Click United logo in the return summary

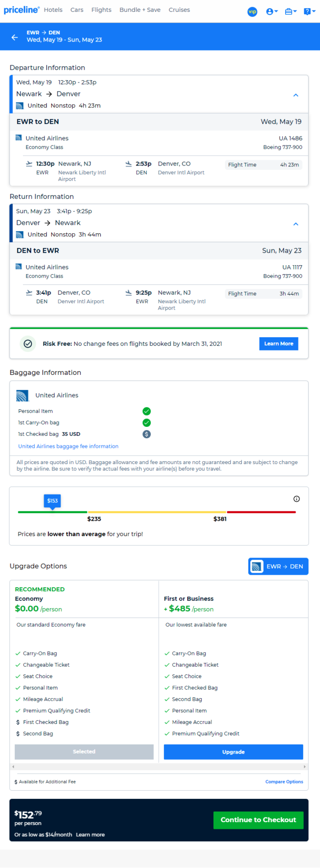click(x=20, y=235)
